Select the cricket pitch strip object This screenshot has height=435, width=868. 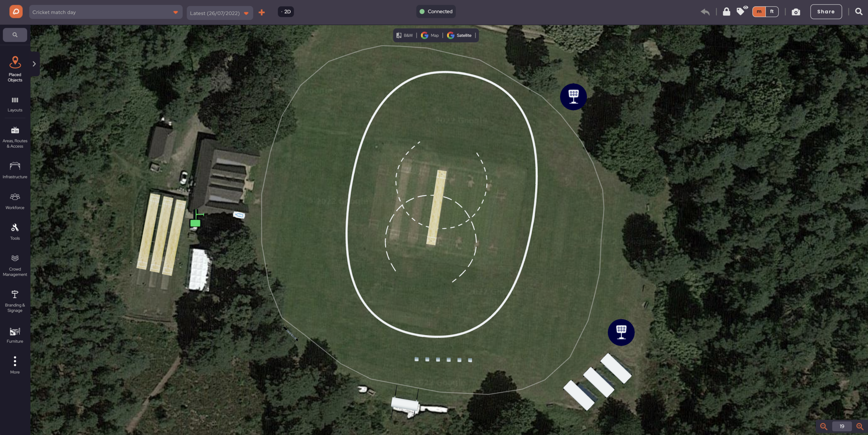click(436, 207)
